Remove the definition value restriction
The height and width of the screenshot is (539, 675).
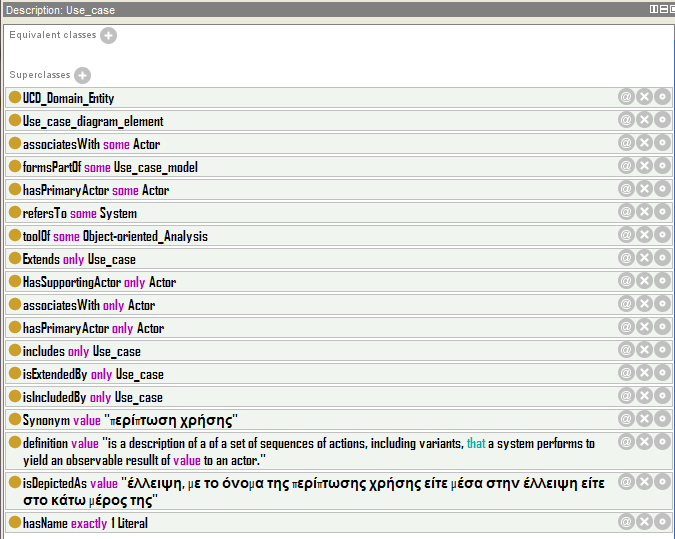(x=644, y=442)
